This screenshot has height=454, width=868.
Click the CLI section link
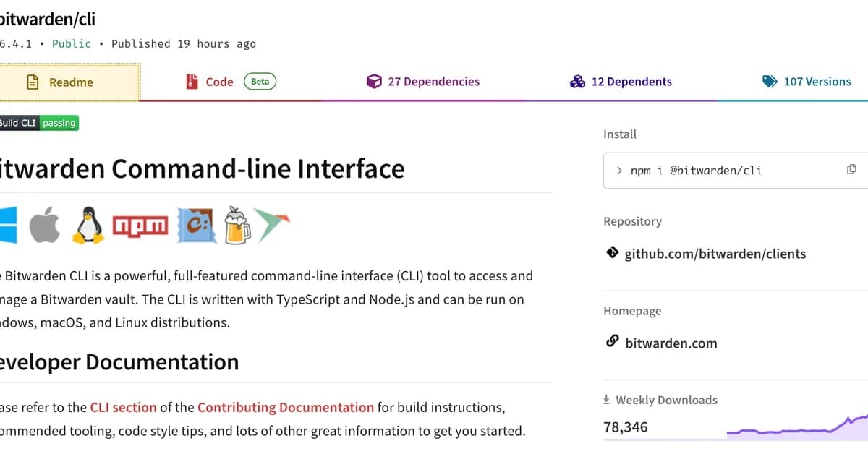click(124, 407)
